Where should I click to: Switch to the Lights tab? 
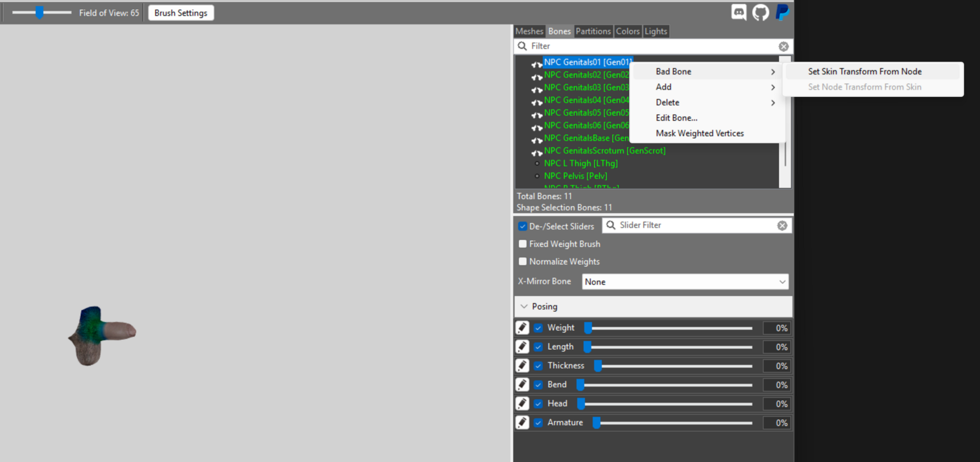coord(655,31)
